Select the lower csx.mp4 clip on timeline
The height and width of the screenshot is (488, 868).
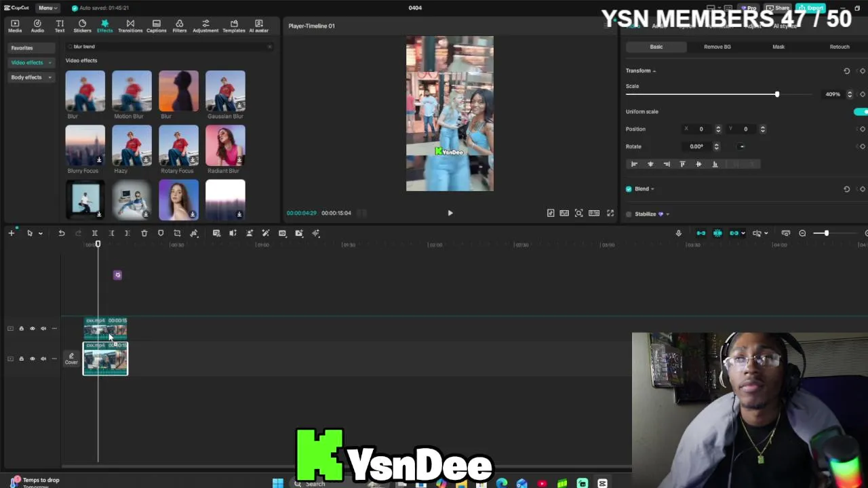click(x=105, y=359)
